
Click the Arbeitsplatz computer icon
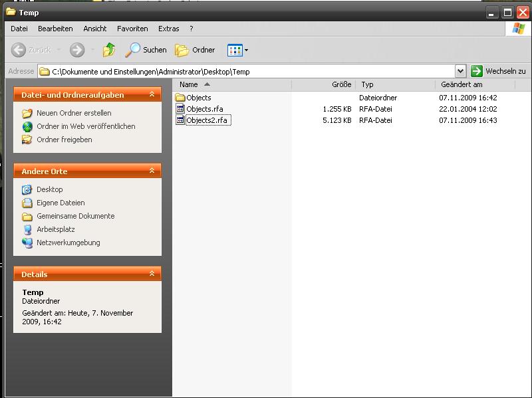tap(27, 229)
